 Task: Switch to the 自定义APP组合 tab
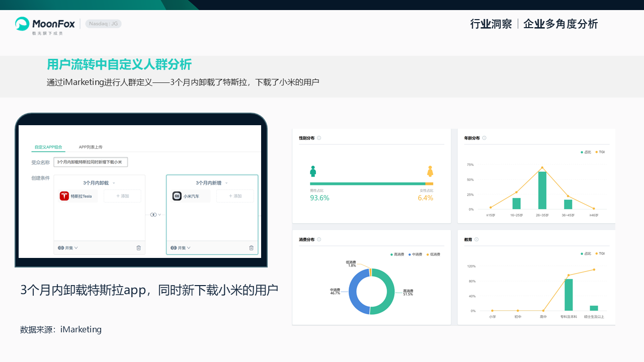[x=48, y=147]
